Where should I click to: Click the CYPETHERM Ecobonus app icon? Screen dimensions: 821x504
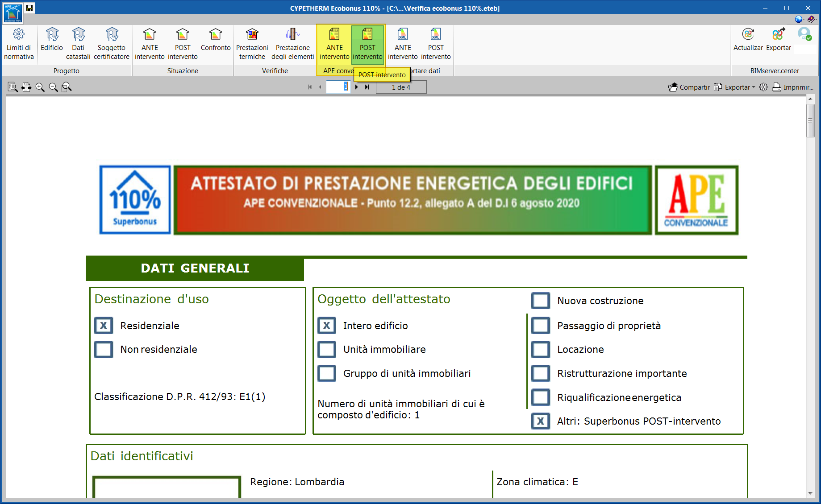pos(13,13)
